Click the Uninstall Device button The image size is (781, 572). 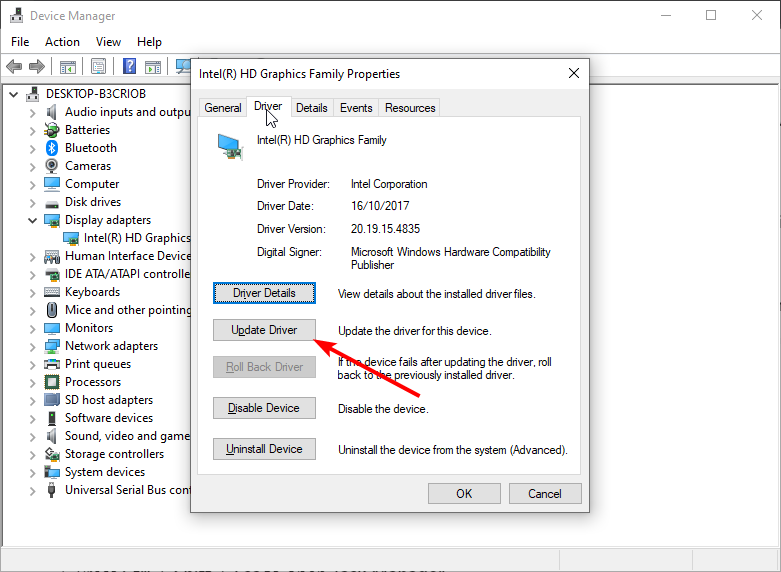pyautogui.click(x=264, y=449)
